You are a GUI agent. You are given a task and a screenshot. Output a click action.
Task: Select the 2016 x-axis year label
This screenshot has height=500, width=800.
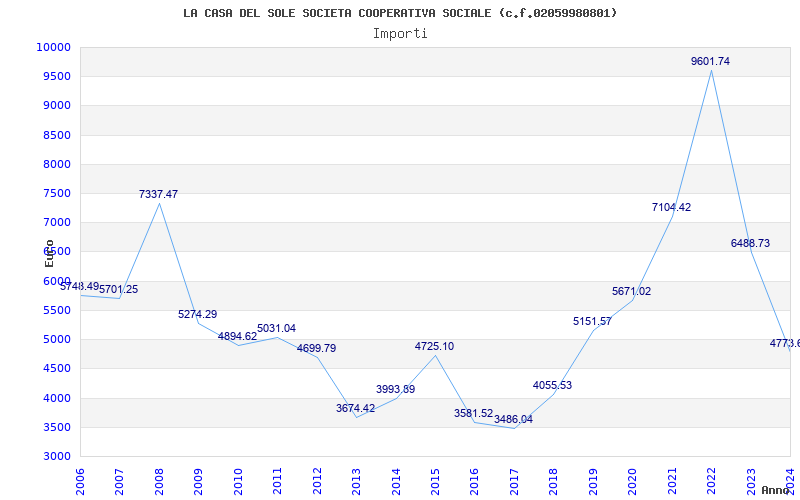474,482
